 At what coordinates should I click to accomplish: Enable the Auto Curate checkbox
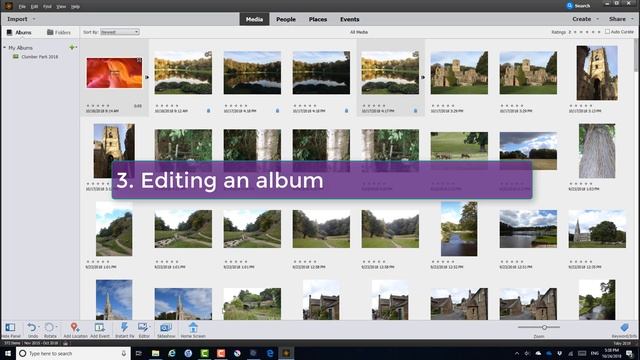pyautogui.click(x=607, y=31)
